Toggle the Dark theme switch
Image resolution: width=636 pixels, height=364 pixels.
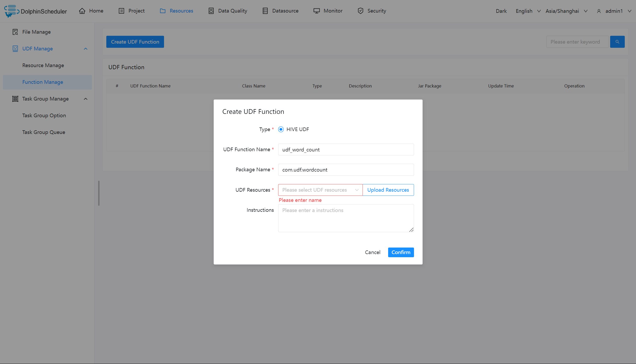coord(501,11)
